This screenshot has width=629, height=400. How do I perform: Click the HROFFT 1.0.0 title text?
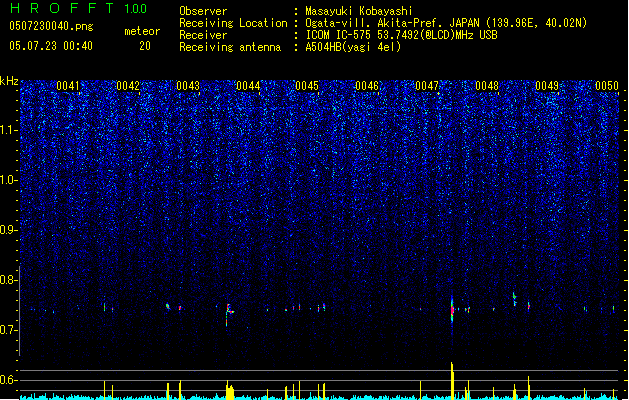79,8
